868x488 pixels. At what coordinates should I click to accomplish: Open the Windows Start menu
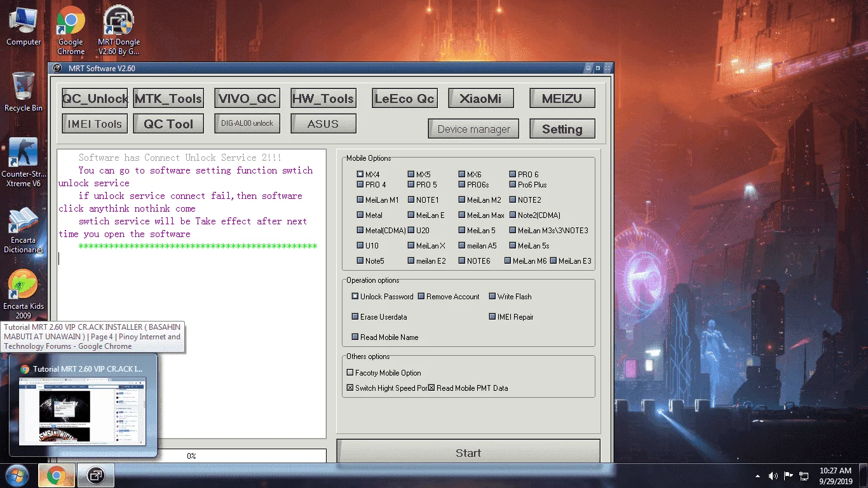[16, 475]
